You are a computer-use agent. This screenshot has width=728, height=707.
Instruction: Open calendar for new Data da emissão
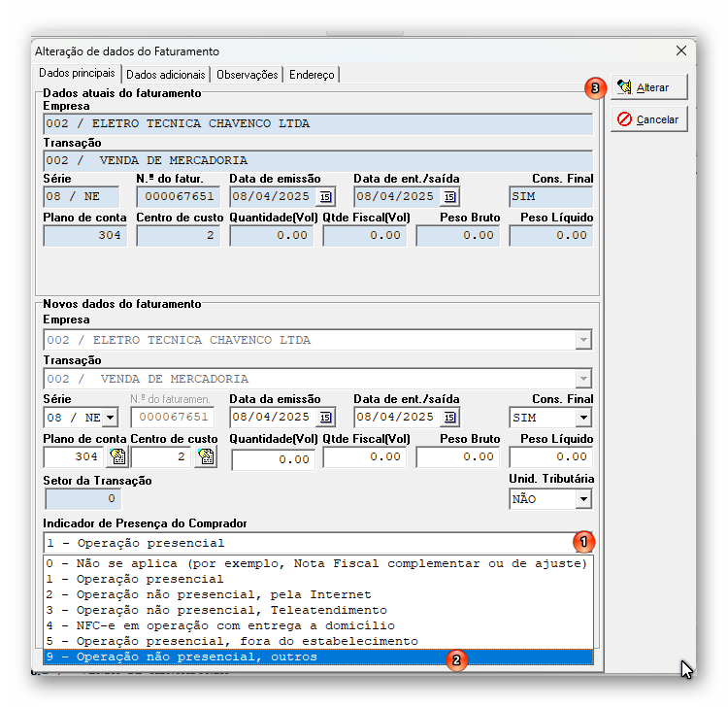[325, 418]
